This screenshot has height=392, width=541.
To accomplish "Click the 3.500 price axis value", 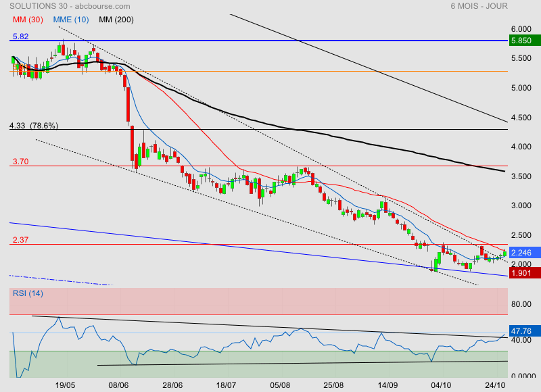I will pos(521,176).
